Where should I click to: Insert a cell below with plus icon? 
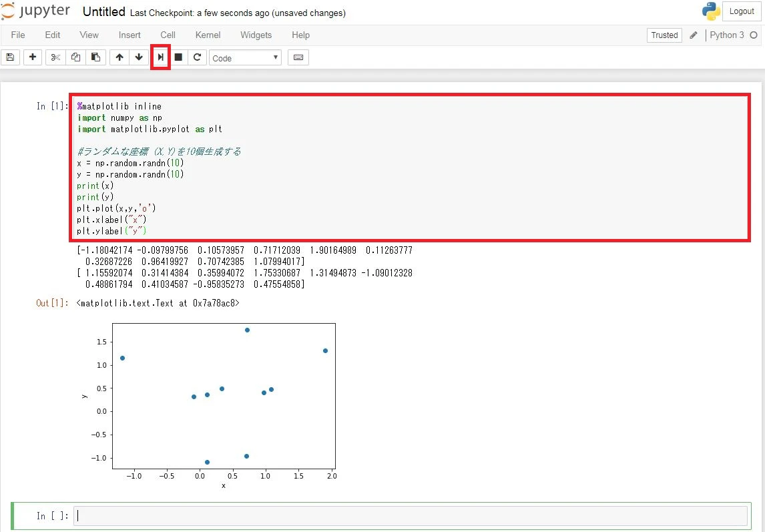pyautogui.click(x=33, y=57)
